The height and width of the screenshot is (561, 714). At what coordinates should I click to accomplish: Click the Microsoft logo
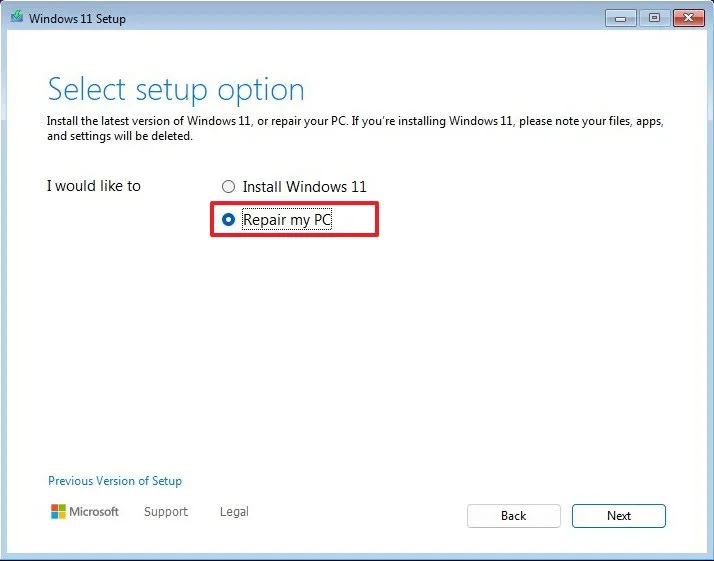pos(85,512)
